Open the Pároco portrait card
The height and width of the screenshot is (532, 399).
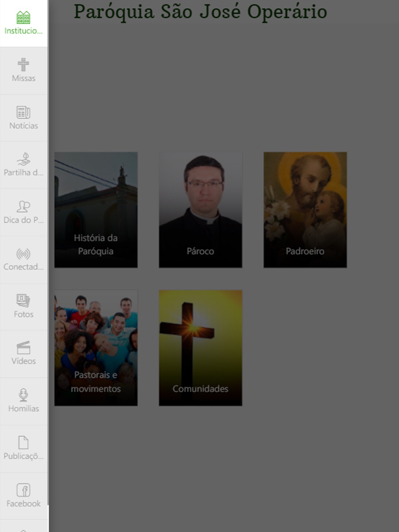coord(201,210)
